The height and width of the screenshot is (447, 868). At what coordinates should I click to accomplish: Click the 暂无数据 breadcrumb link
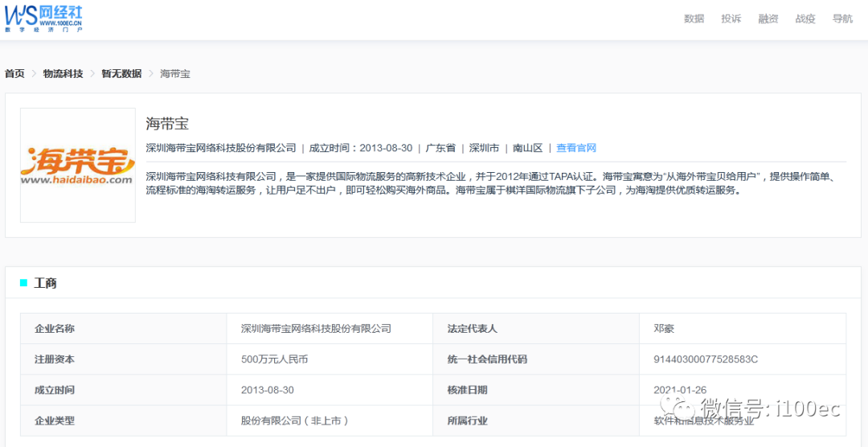pos(121,73)
